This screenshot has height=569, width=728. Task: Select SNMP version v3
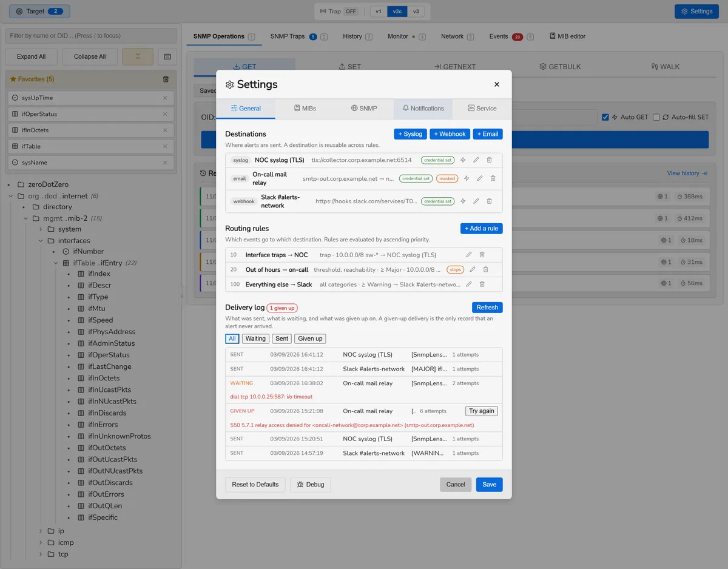416,12
